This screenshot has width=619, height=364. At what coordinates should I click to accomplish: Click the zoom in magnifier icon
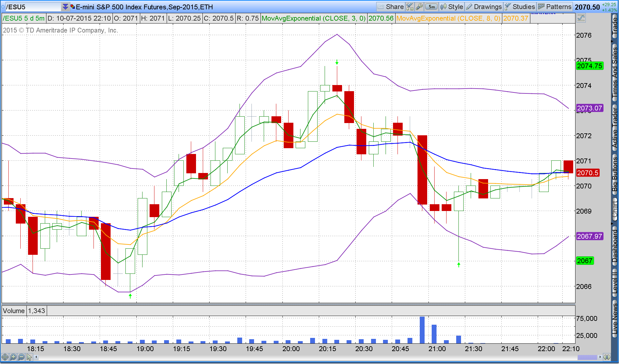[x=13, y=357]
